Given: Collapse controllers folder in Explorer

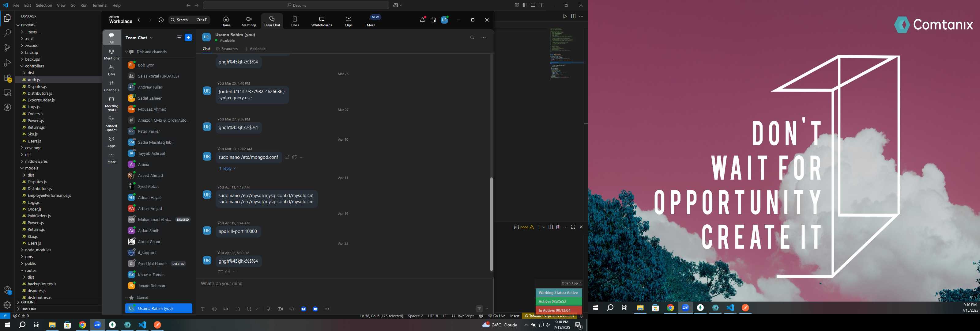Looking at the screenshot, I should 34,66.
